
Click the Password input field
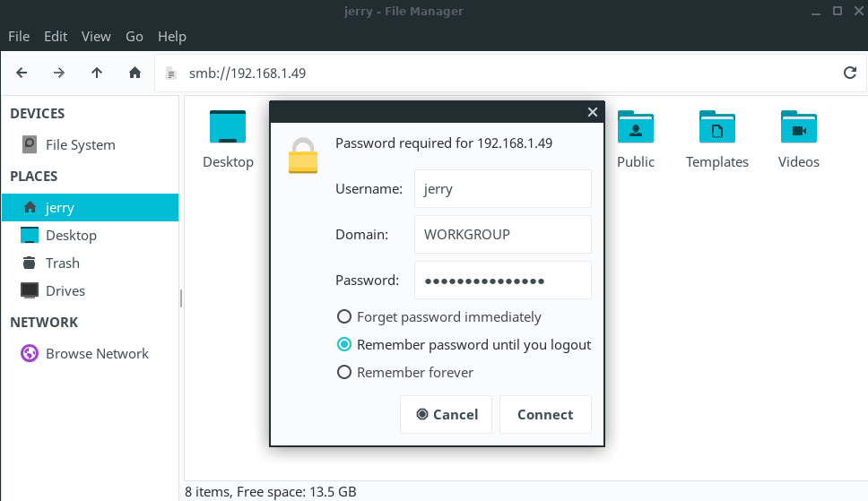(502, 281)
